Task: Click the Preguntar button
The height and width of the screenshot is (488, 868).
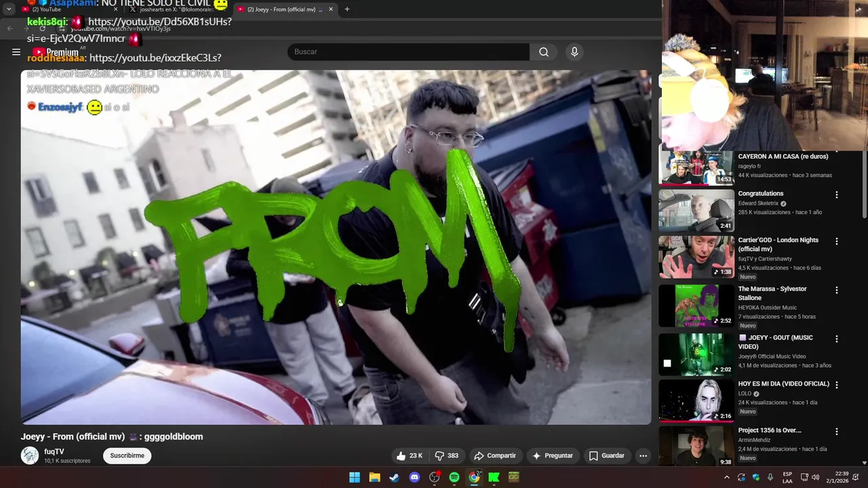Action: [x=553, y=455]
